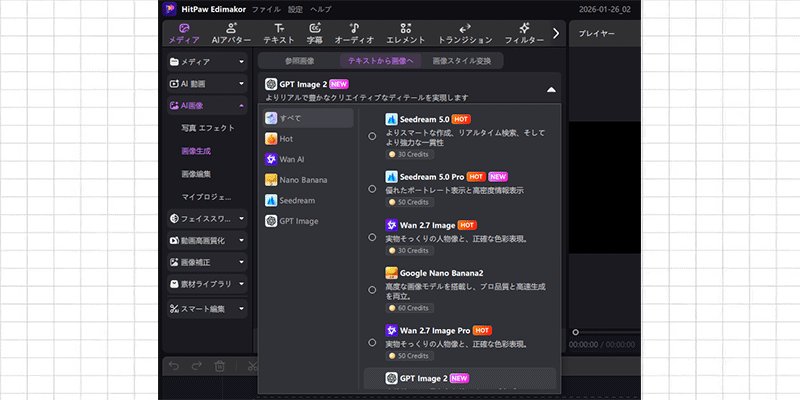The height and width of the screenshot is (400, 800).
Task: Open 写真 エフェクト in the sidebar
Action: [x=208, y=128]
